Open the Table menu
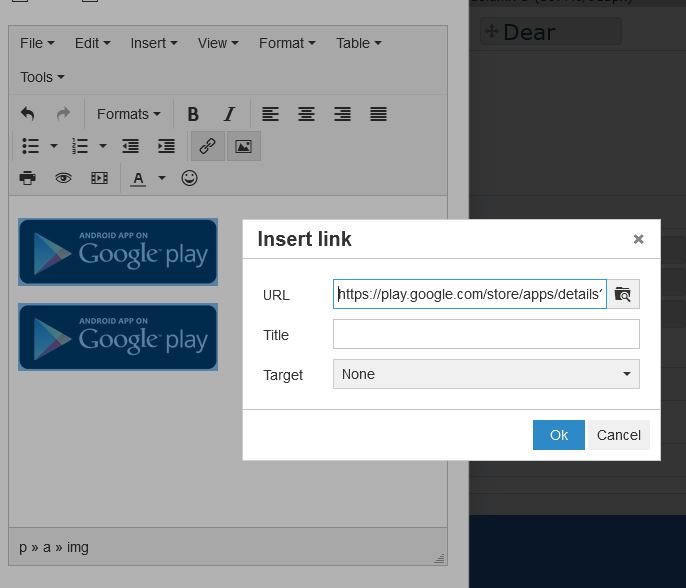 click(358, 43)
